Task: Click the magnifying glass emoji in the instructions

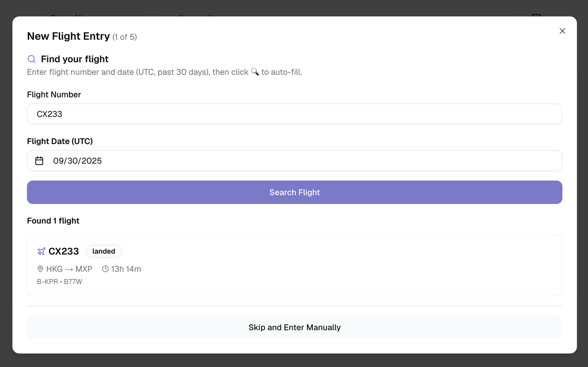Action: tap(255, 72)
